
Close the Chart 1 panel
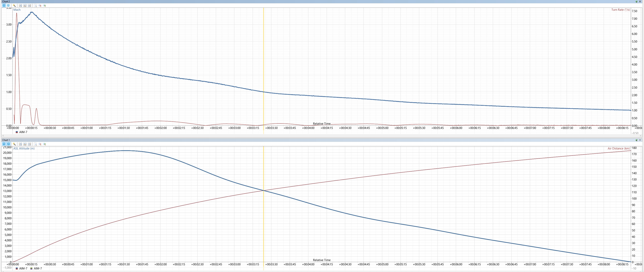point(640,140)
